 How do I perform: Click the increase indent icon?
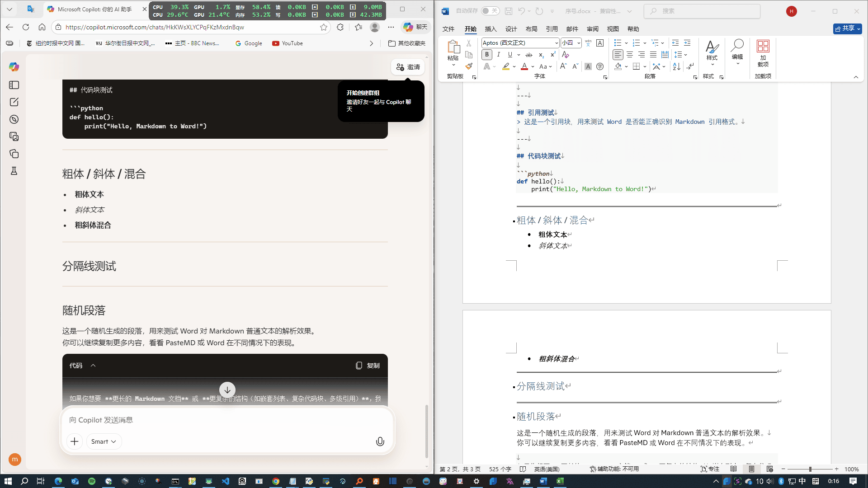click(x=687, y=43)
